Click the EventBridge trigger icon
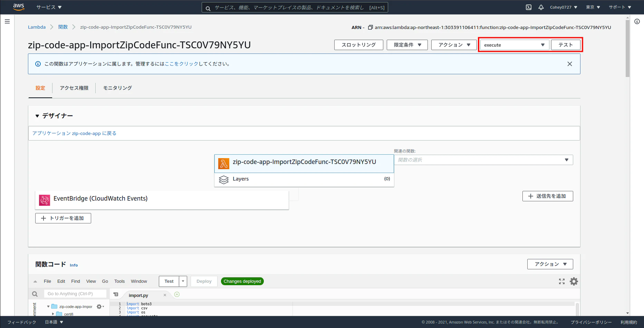The width and height of the screenshot is (644, 328). click(45, 200)
